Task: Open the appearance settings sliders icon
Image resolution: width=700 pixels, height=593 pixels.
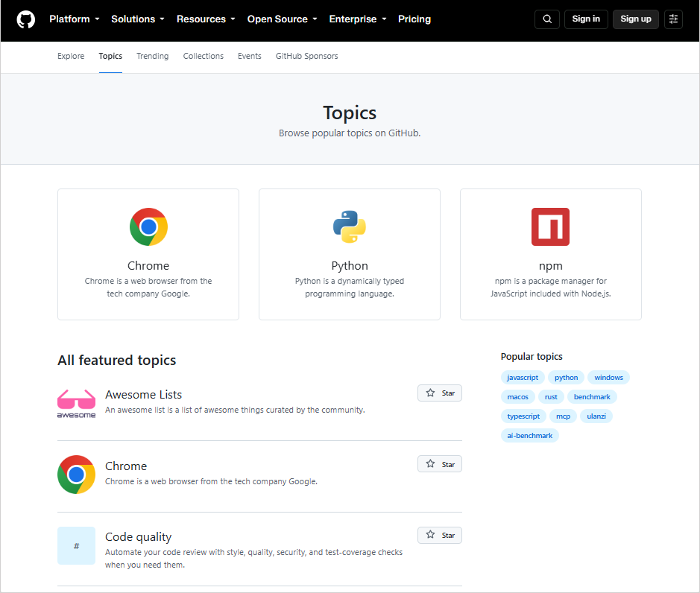Action: (x=673, y=19)
